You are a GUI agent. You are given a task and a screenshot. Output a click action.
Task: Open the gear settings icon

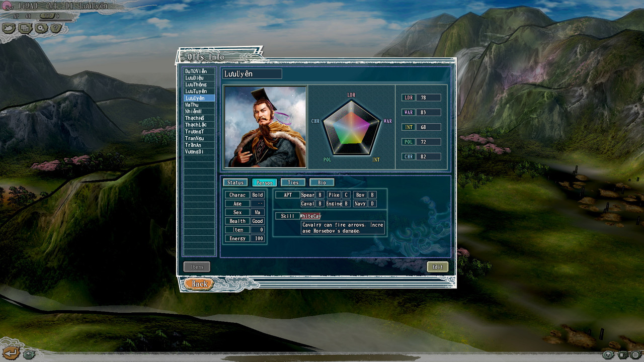pyautogui.click(x=41, y=28)
